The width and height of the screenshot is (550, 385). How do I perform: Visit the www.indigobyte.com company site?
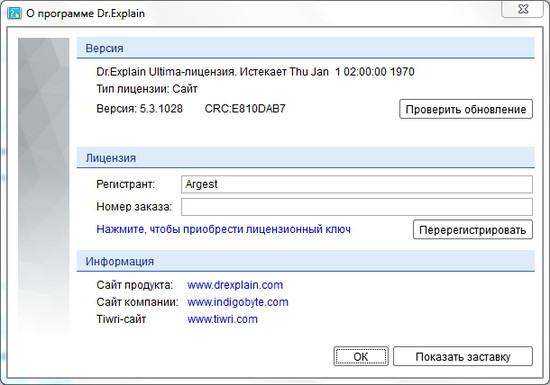click(238, 302)
